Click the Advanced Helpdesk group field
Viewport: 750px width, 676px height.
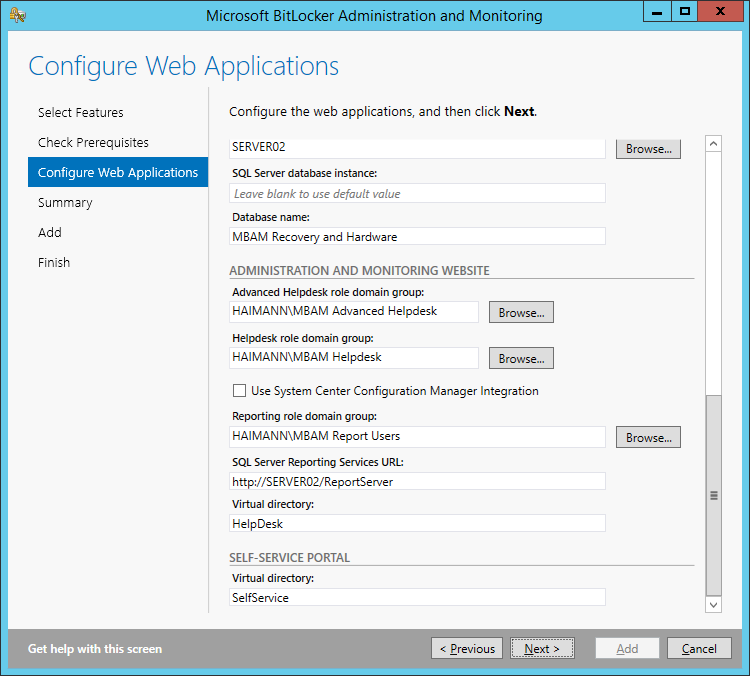(354, 311)
